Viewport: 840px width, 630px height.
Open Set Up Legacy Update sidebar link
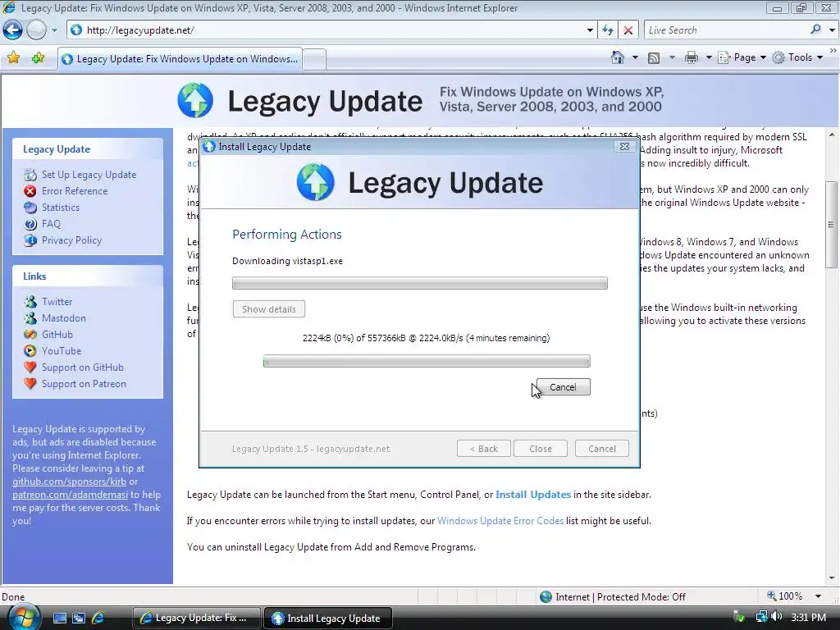coord(89,175)
